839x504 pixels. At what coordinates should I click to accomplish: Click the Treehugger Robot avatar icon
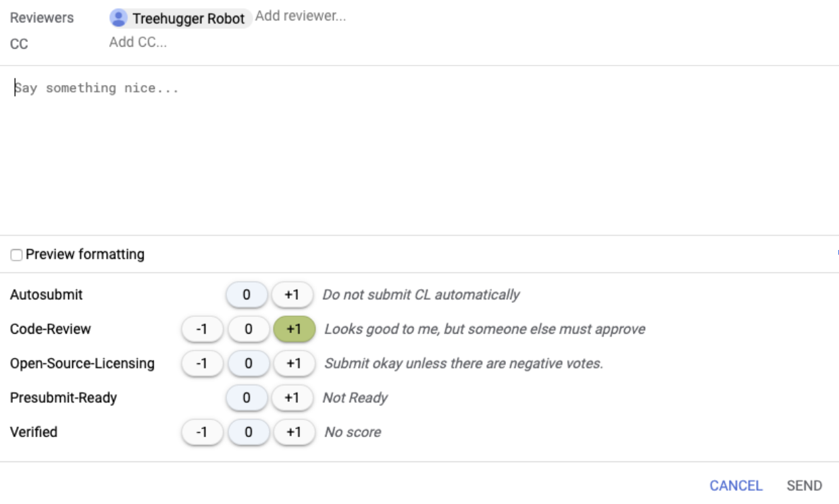tap(119, 18)
